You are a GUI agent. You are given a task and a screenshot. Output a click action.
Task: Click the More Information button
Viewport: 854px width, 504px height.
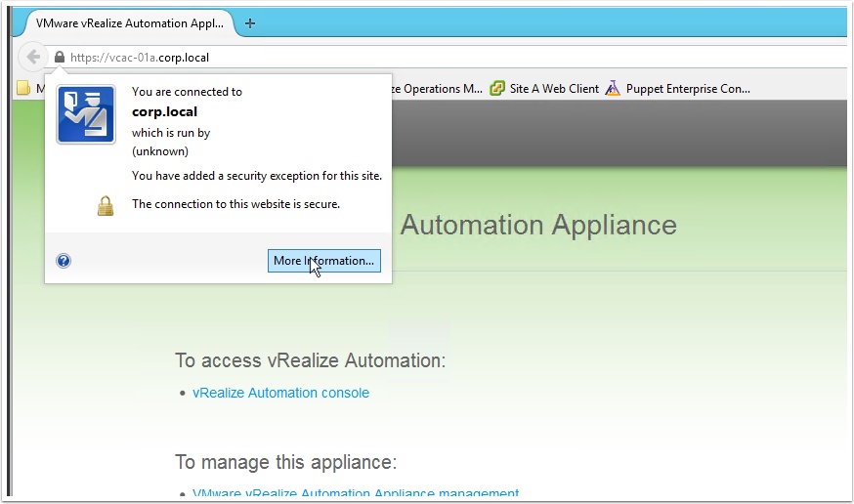[324, 261]
